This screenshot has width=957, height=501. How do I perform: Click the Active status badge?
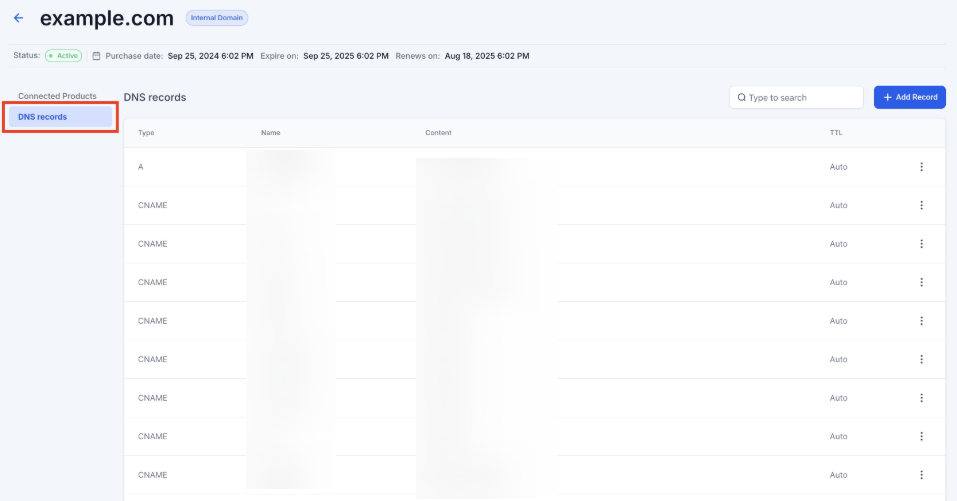tap(63, 56)
